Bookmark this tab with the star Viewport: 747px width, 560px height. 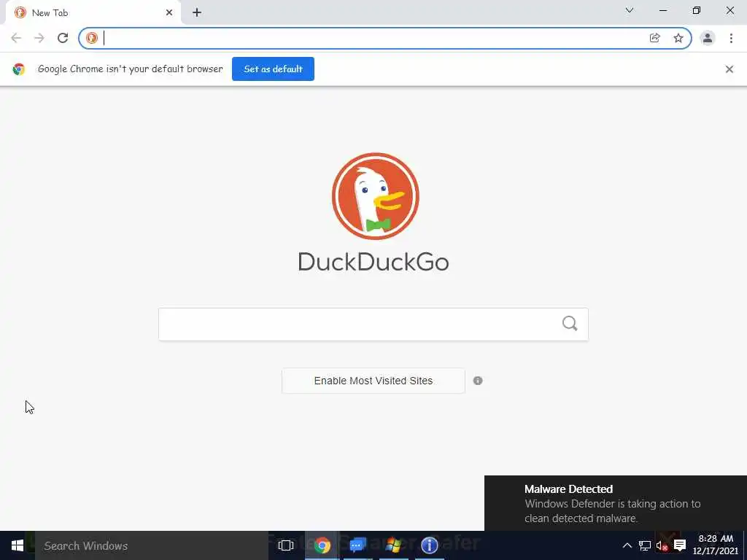click(x=678, y=38)
